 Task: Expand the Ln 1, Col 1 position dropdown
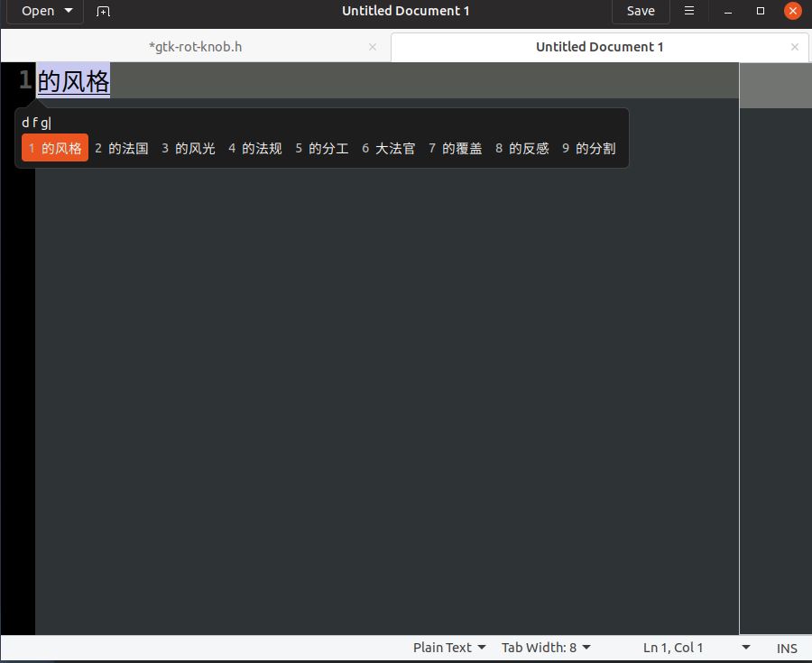745,648
